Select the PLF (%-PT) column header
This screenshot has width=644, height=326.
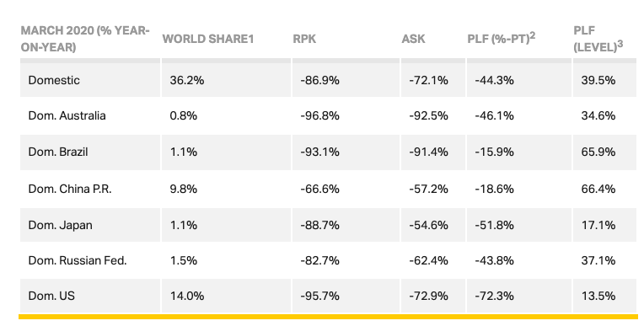[x=501, y=38]
